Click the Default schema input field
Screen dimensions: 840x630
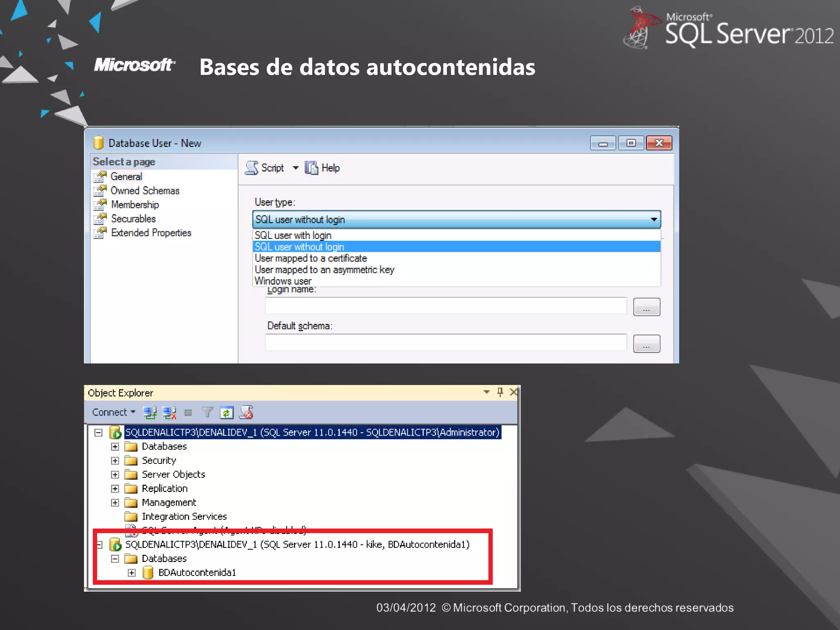tap(446, 342)
